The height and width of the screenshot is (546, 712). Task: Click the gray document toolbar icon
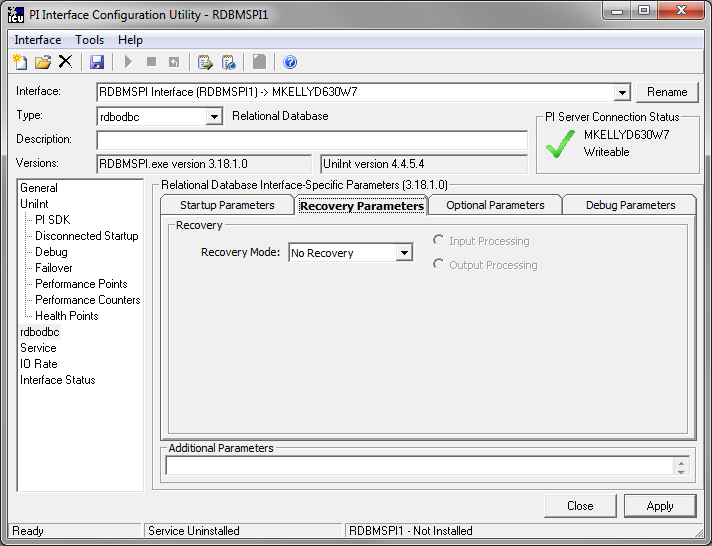click(259, 62)
